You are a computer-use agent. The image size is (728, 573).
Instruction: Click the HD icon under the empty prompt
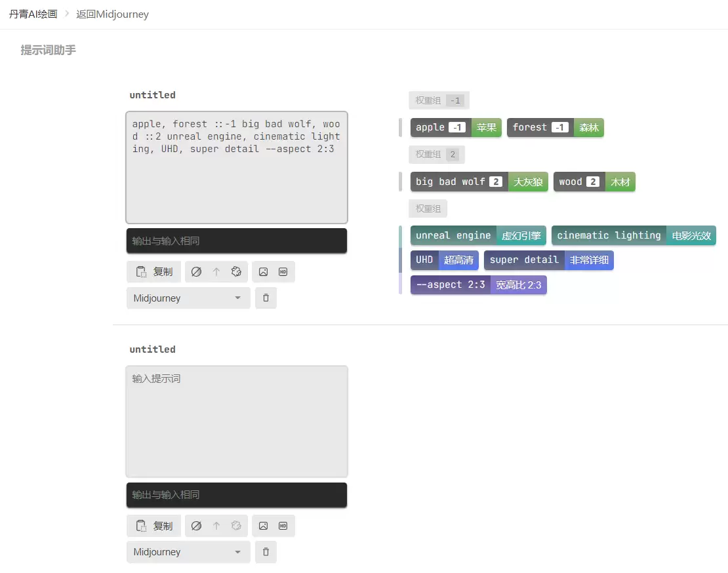[x=283, y=526]
